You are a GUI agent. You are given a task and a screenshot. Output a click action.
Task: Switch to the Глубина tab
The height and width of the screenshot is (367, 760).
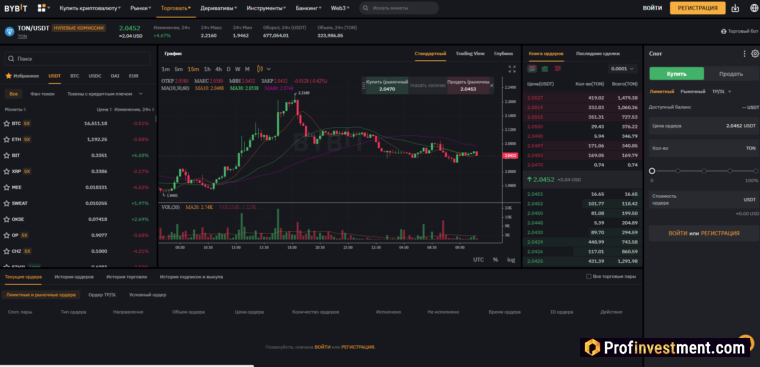click(503, 53)
